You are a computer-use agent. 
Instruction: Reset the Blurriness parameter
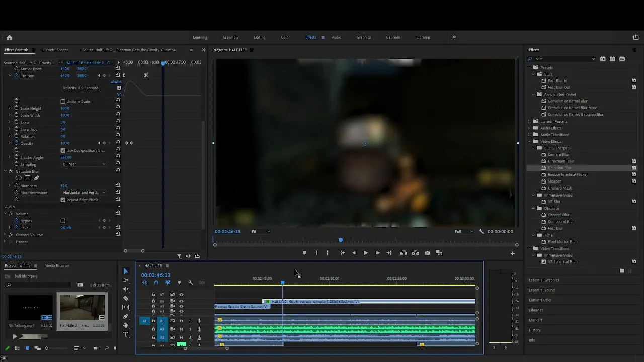[118, 185]
